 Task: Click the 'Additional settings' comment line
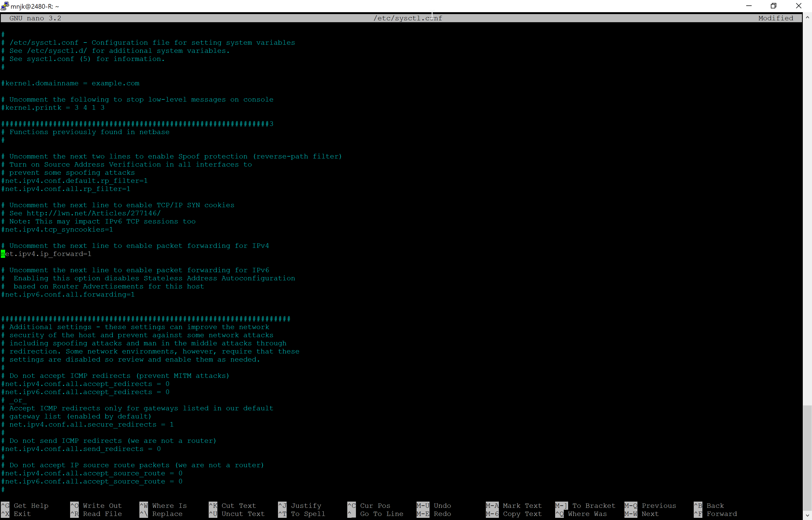[x=135, y=327]
